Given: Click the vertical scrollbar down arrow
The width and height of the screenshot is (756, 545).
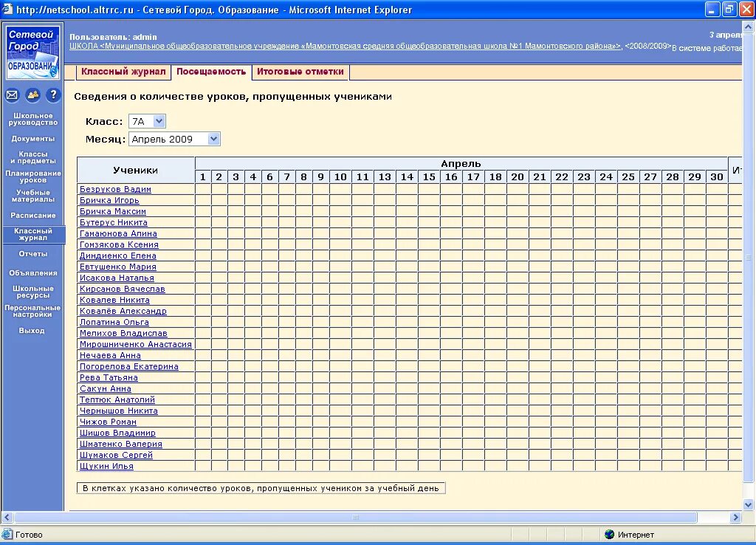Looking at the screenshot, I should coord(749,505).
